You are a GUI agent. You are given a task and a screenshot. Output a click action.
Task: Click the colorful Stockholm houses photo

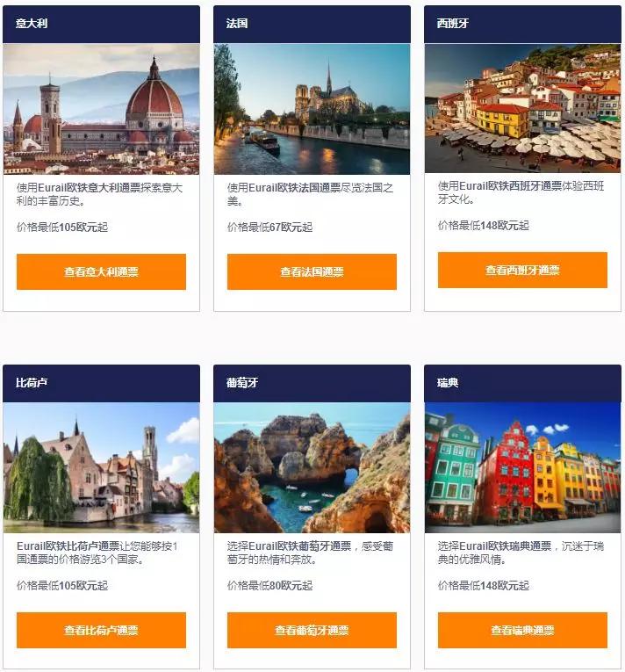pyautogui.click(x=522, y=467)
